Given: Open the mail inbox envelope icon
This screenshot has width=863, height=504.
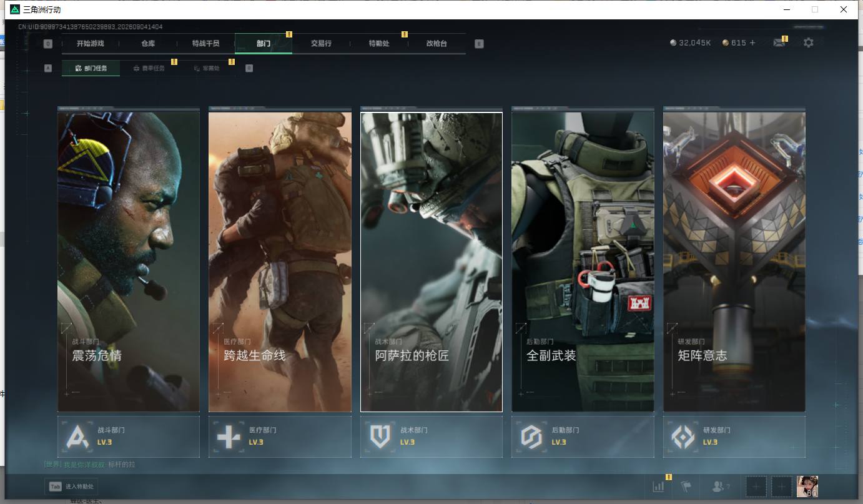Looking at the screenshot, I should pos(779,43).
